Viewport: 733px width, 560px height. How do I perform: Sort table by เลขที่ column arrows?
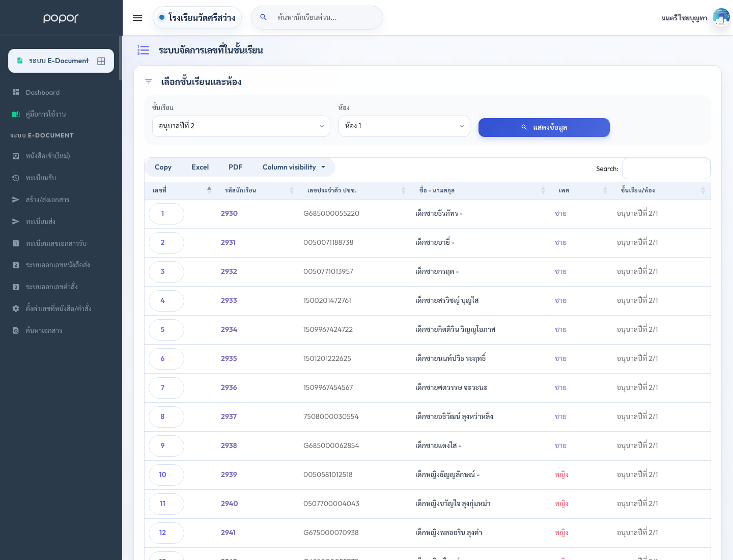click(209, 190)
